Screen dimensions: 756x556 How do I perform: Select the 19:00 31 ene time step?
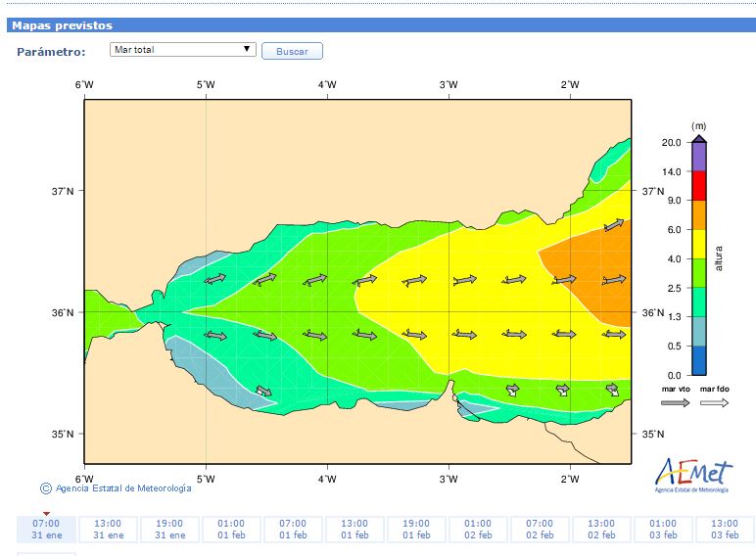(x=169, y=530)
